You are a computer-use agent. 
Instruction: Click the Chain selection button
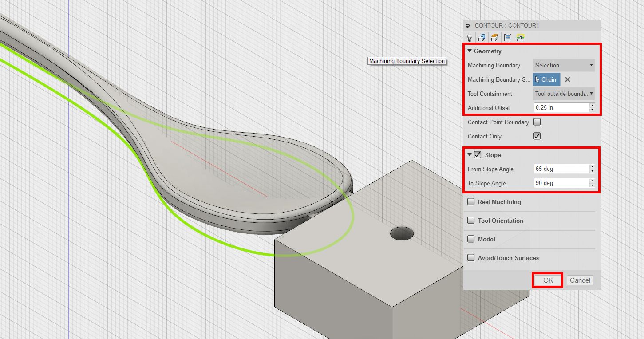click(x=546, y=79)
